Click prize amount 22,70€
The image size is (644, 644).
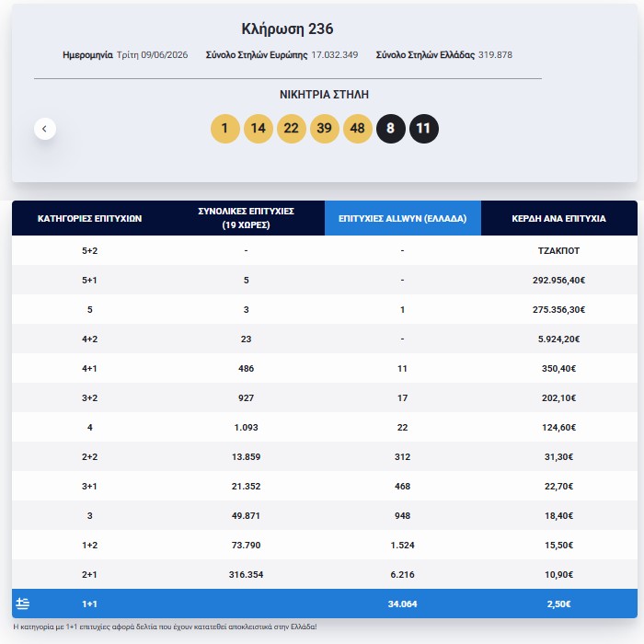558,487
